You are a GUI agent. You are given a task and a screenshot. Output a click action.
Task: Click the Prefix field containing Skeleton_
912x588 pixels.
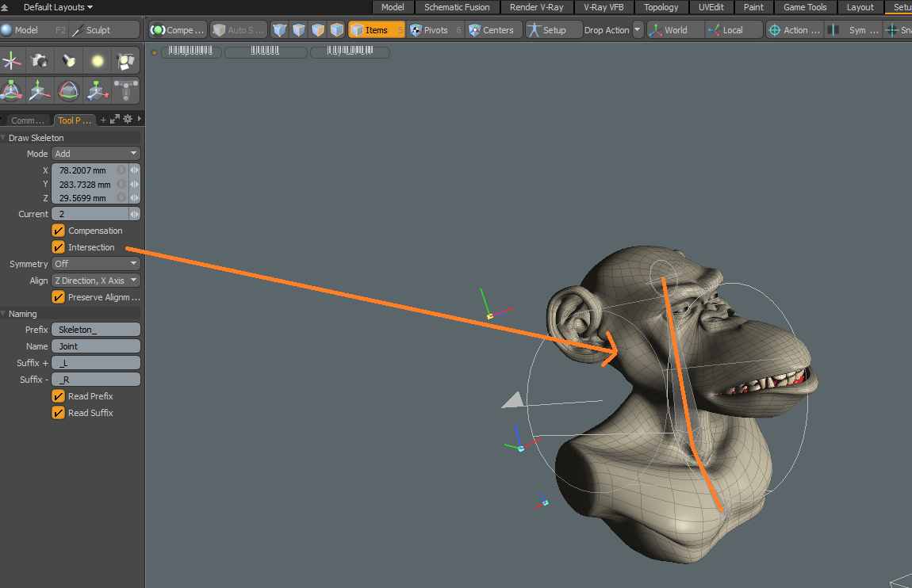point(95,330)
